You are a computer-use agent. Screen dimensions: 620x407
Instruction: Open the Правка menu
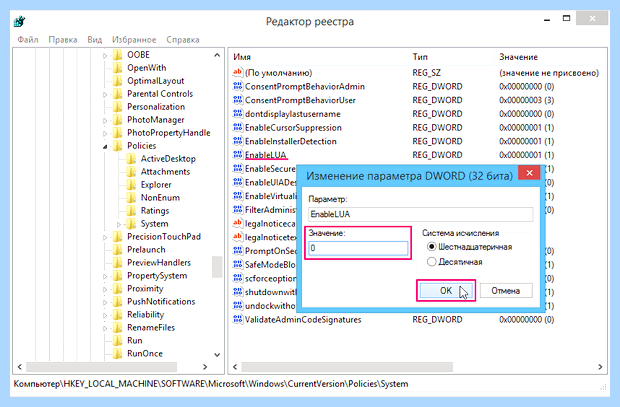62,40
